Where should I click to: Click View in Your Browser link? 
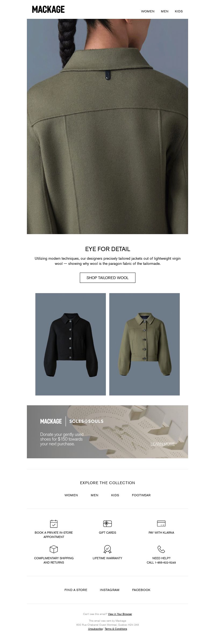(120, 614)
